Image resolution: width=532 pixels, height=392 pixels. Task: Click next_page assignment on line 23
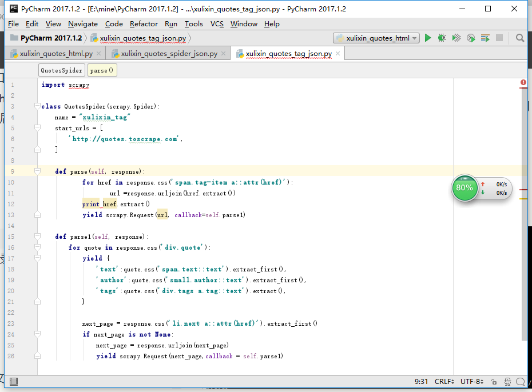200,323
